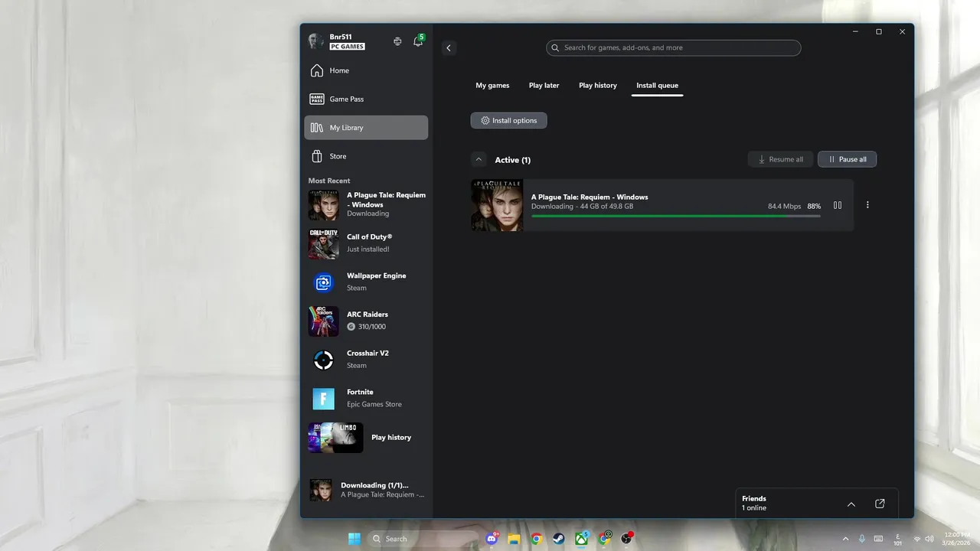Image resolution: width=980 pixels, height=551 pixels.
Task: Open the Downloading (1/1) status at sidebar bottom
Action: [366, 490]
